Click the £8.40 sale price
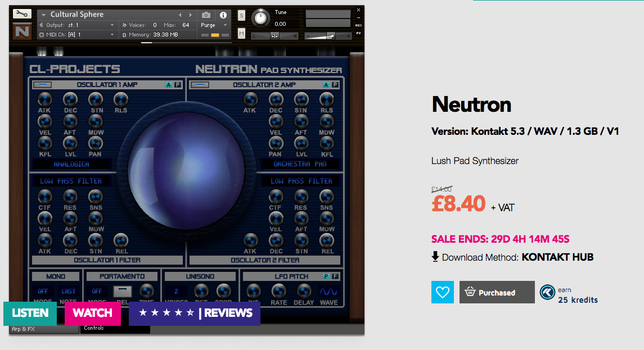Viewport: 644px width, 350px height. (x=458, y=203)
